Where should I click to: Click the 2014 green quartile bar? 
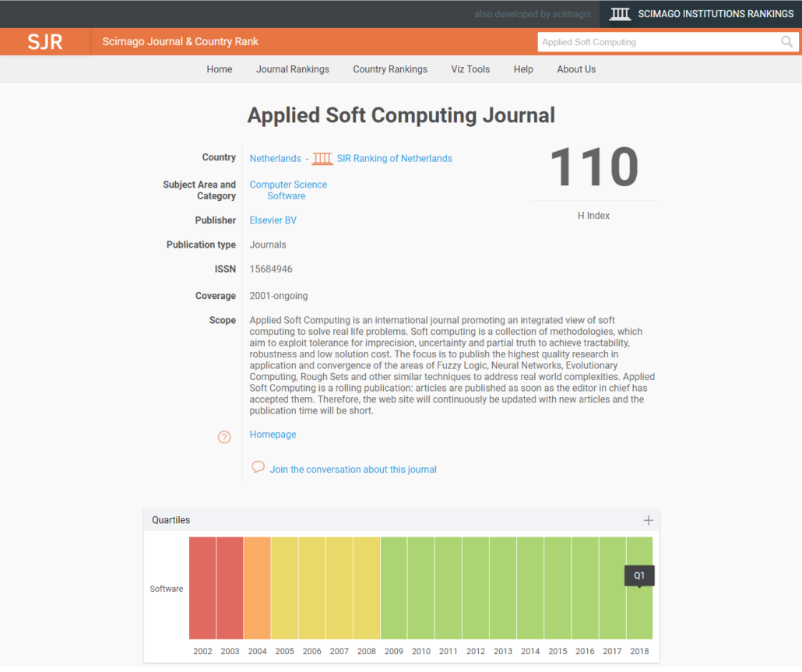530,588
